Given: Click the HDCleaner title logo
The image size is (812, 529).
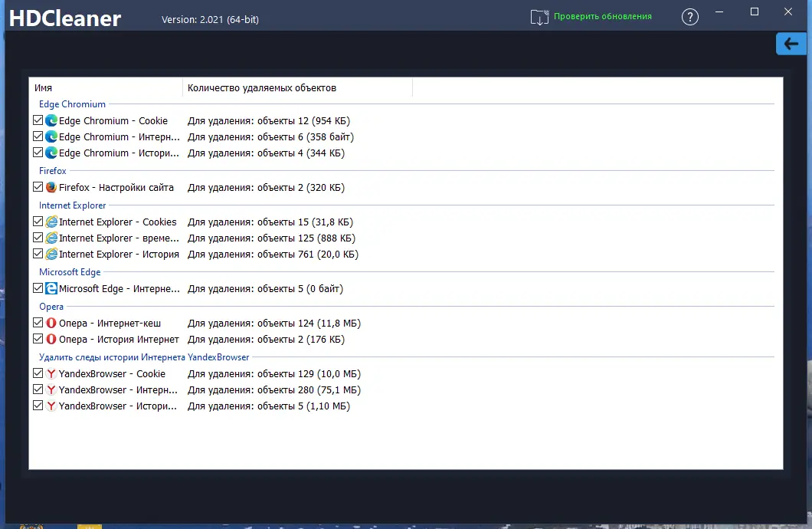Looking at the screenshot, I should (65, 18).
